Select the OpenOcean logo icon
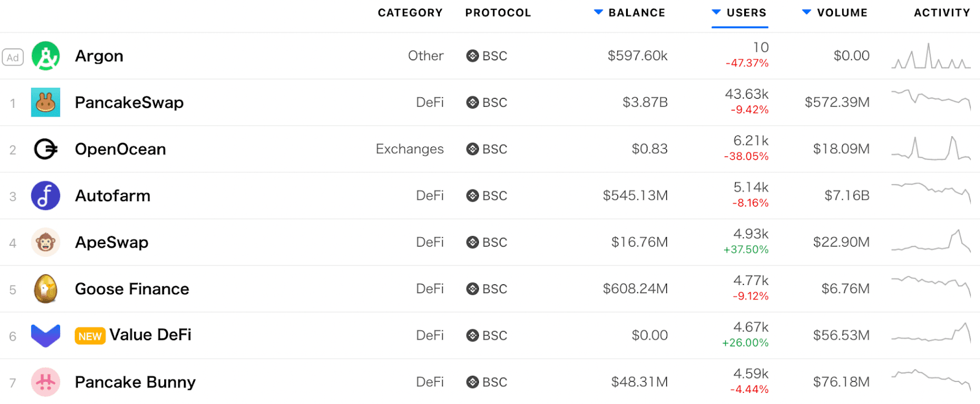This screenshot has height=404, width=980. [x=45, y=148]
